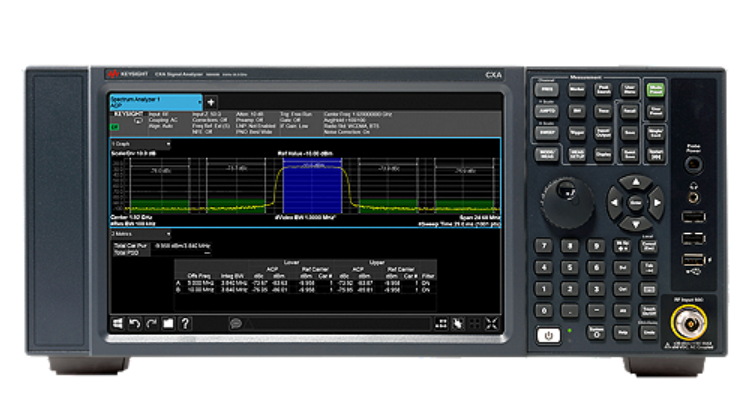750x407 pixels.
Task: Tap the Center 1.92 GHz readout
Action: [131, 217]
